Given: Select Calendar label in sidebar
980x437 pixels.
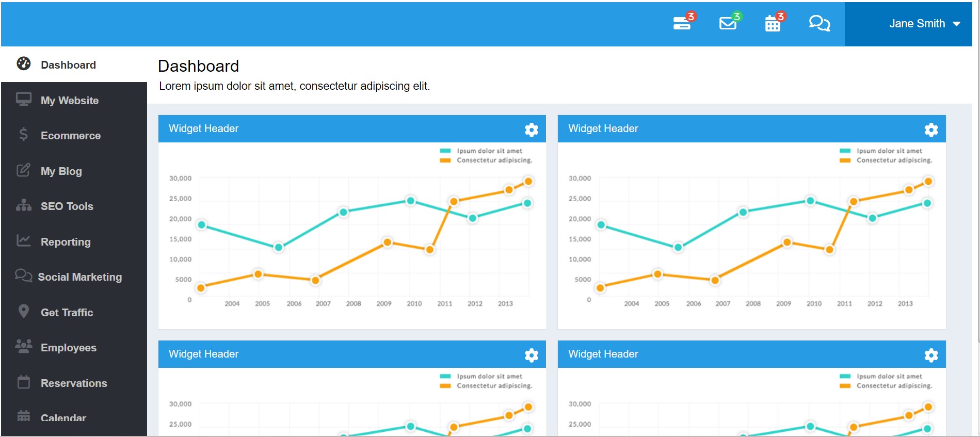Looking at the screenshot, I should tap(63, 418).
